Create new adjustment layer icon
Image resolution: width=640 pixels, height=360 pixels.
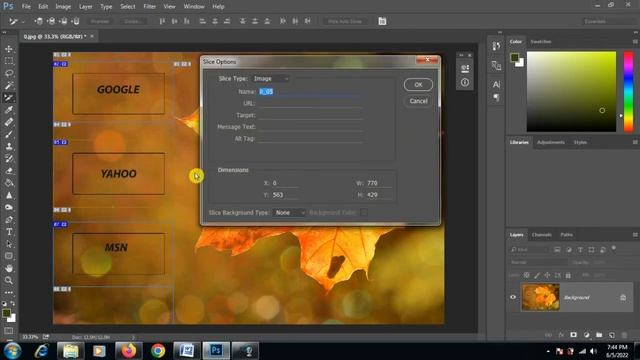pyautogui.click(x=587, y=335)
